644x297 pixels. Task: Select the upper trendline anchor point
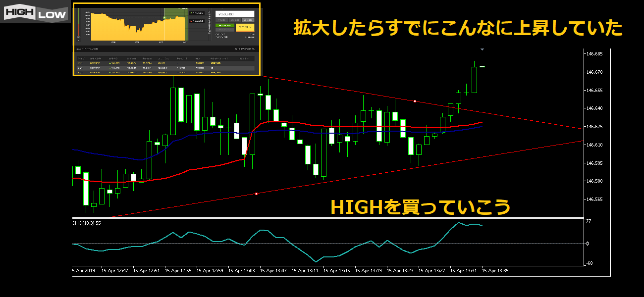[x=415, y=101]
